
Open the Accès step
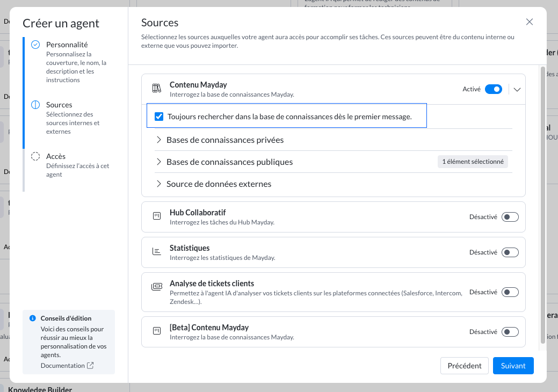pyautogui.click(x=56, y=156)
